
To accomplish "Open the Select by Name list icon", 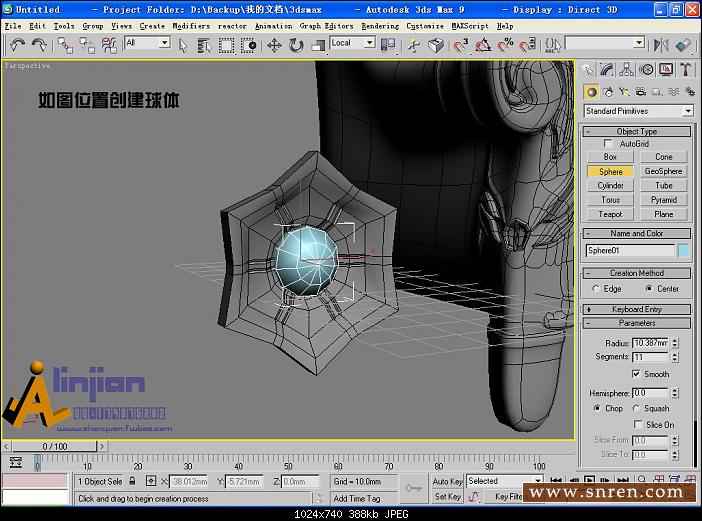I will (x=204, y=45).
